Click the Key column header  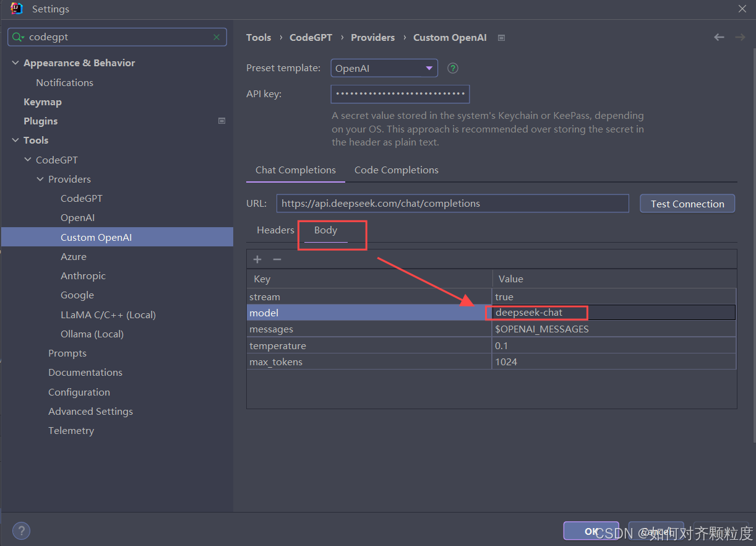[369, 279]
